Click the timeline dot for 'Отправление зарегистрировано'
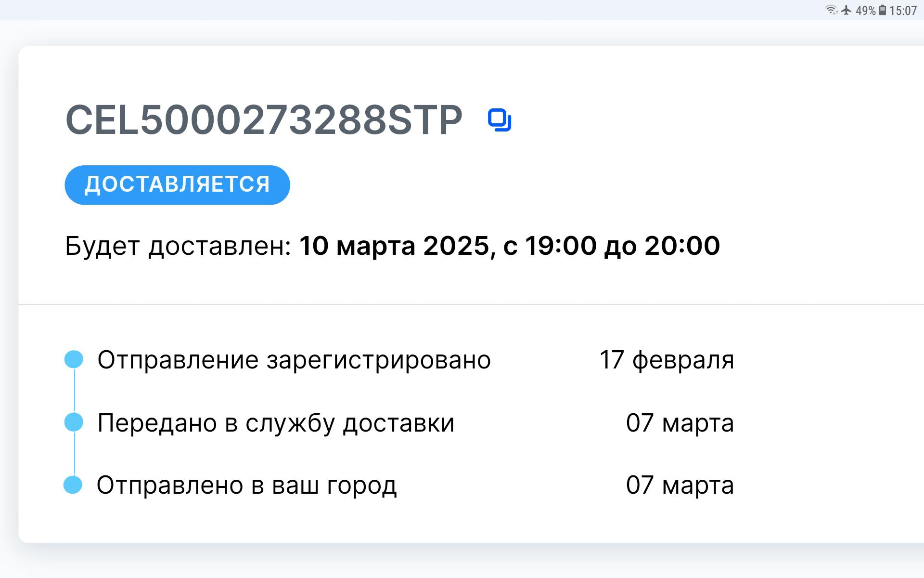 click(x=74, y=359)
